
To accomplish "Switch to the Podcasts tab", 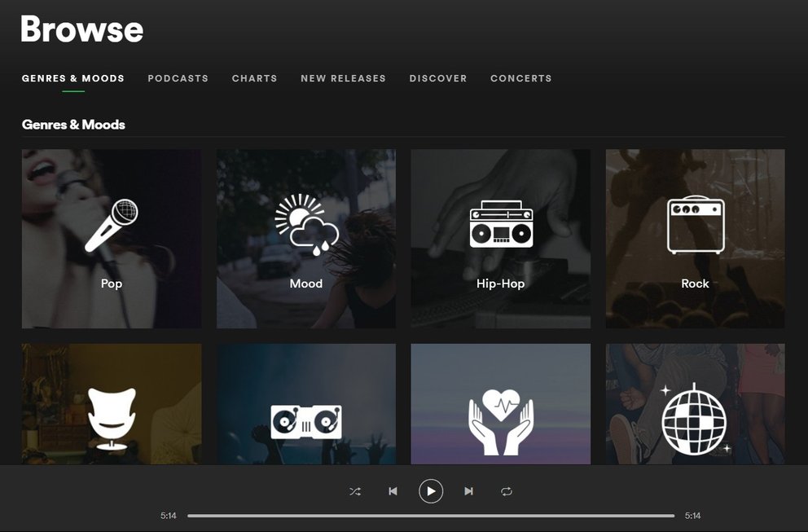I will pyautogui.click(x=178, y=78).
